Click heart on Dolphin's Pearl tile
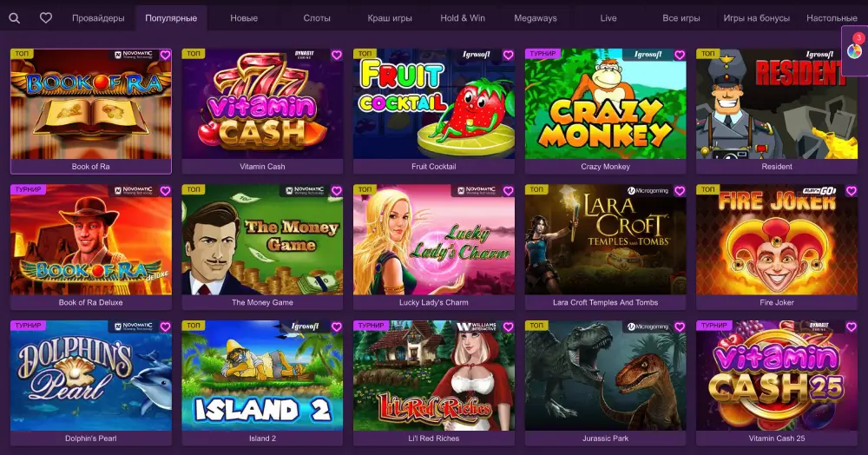This screenshot has width=868, height=455. click(165, 327)
